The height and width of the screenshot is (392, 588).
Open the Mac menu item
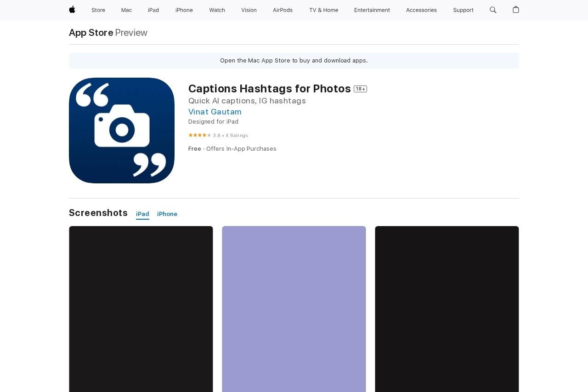point(126,10)
